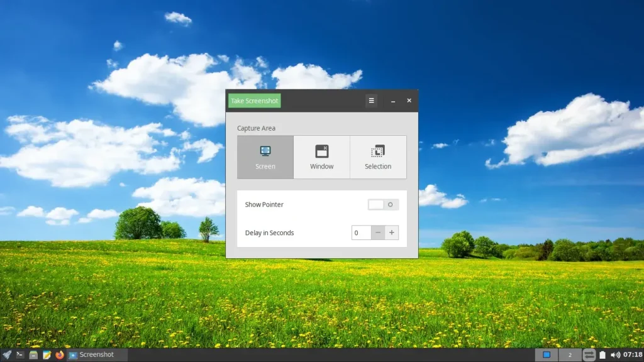Decrease delay with the minus button
Image resolution: width=644 pixels, height=362 pixels.
click(378, 233)
